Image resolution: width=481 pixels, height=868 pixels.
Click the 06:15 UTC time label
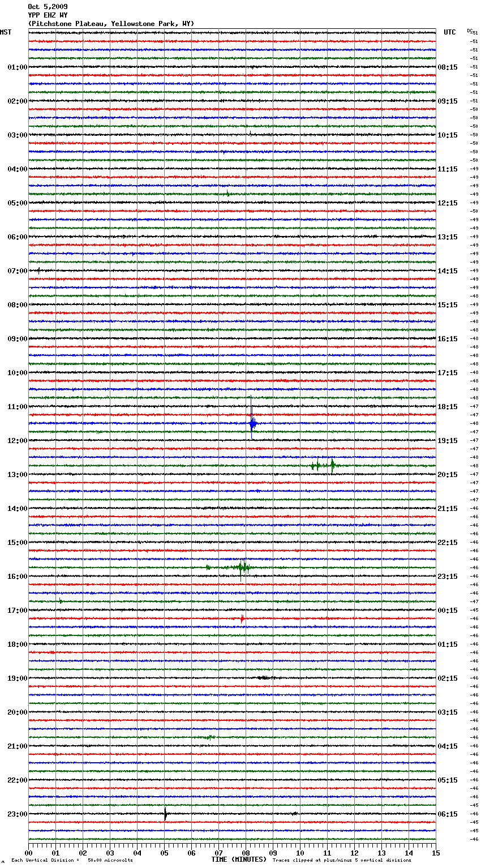click(448, 814)
